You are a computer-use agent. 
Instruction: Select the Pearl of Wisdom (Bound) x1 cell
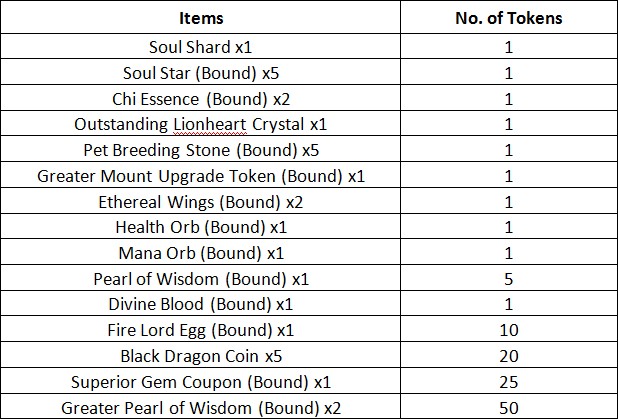tap(201, 279)
